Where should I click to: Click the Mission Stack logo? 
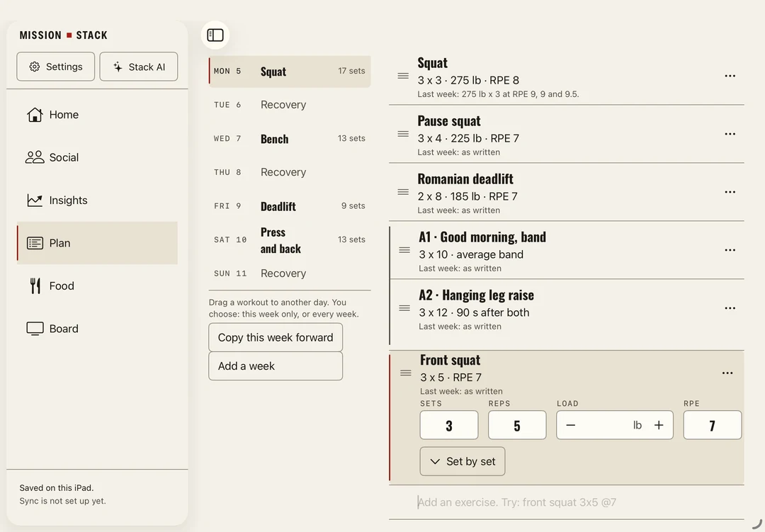click(64, 35)
